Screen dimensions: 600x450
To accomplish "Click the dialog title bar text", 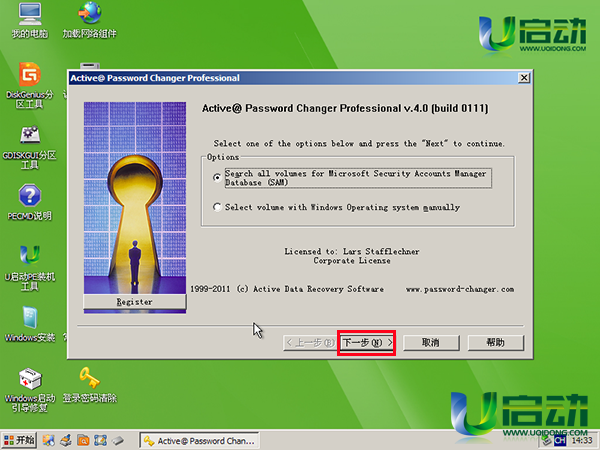I will pyautogui.click(x=155, y=78).
